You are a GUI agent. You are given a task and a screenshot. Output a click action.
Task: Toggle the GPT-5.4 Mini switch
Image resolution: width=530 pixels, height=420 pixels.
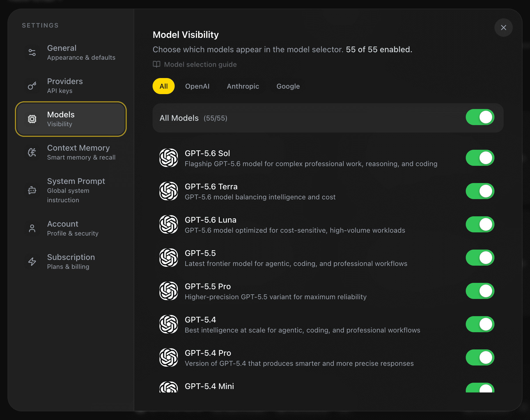pyautogui.click(x=480, y=388)
